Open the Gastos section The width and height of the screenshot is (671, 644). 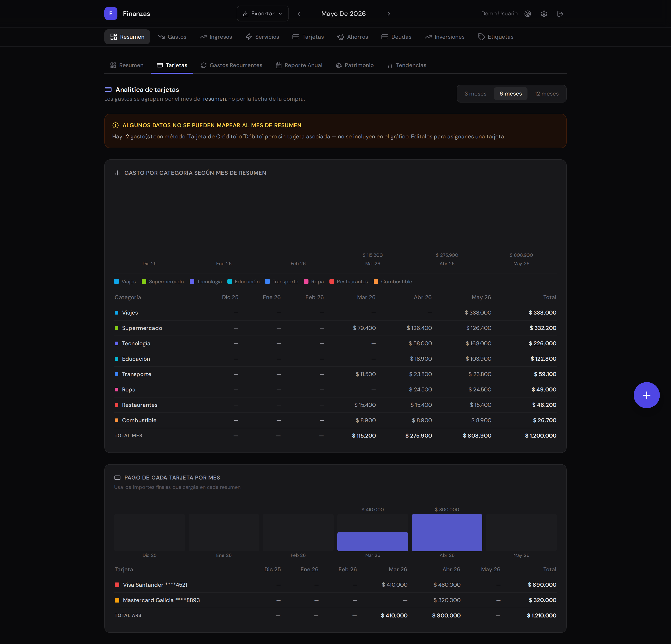tap(172, 37)
